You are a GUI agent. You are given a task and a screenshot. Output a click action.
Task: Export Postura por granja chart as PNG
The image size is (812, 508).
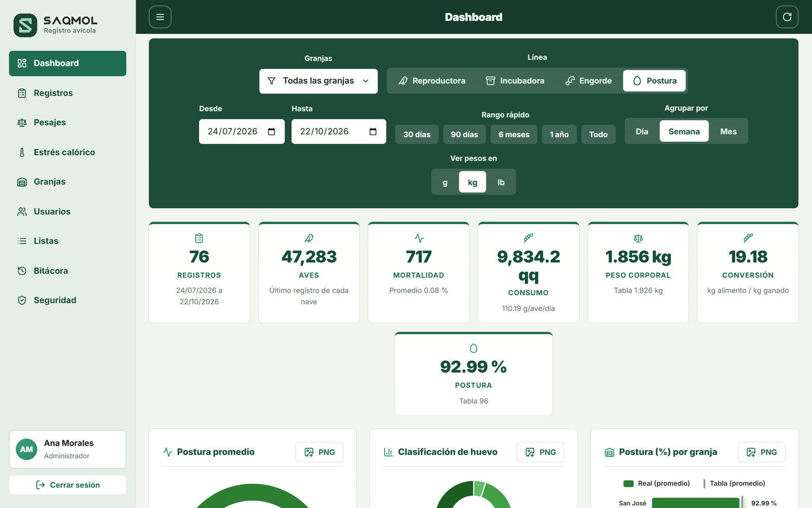[x=761, y=452]
